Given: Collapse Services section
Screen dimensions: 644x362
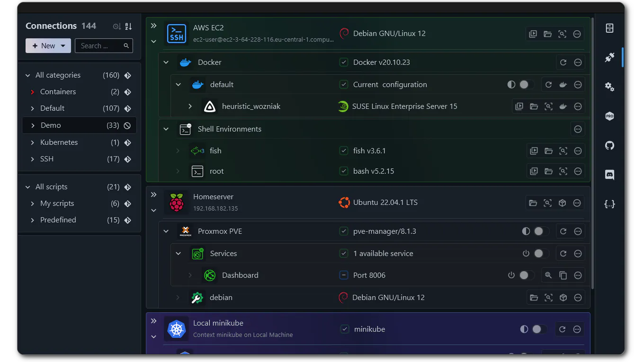Looking at the screenshot, I should 179,254.
